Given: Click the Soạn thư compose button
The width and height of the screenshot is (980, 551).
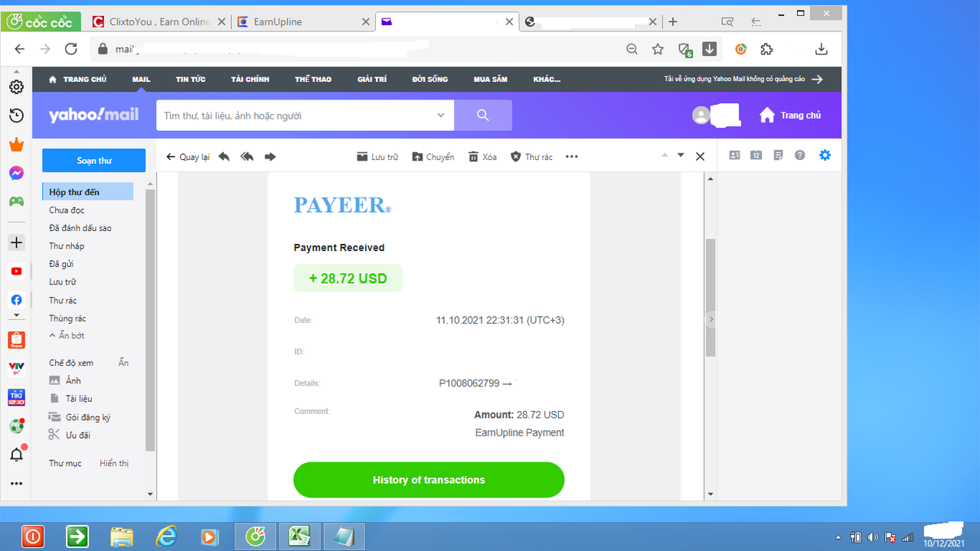Looking at the screenshot, I should pos(93,161).
